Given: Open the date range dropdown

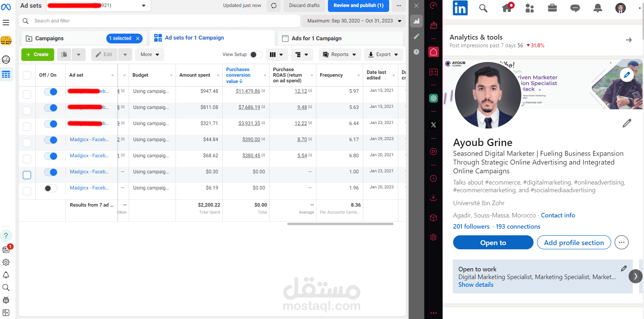Looking at the screenshot, I should (354, 21).
